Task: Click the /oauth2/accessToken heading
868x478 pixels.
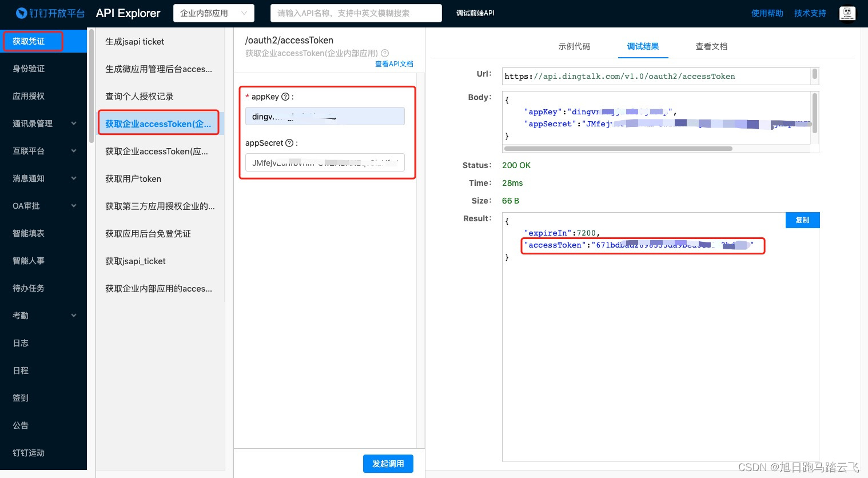Action: (x=289, y=40)
